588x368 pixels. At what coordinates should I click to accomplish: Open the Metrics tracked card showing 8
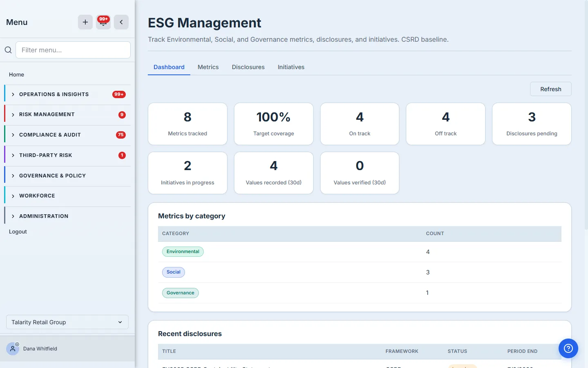click(x=187, y=124)
